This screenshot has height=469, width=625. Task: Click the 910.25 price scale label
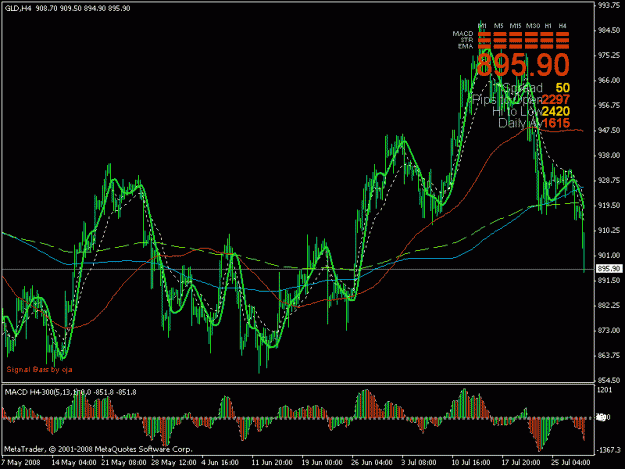[x=609, y=230]
